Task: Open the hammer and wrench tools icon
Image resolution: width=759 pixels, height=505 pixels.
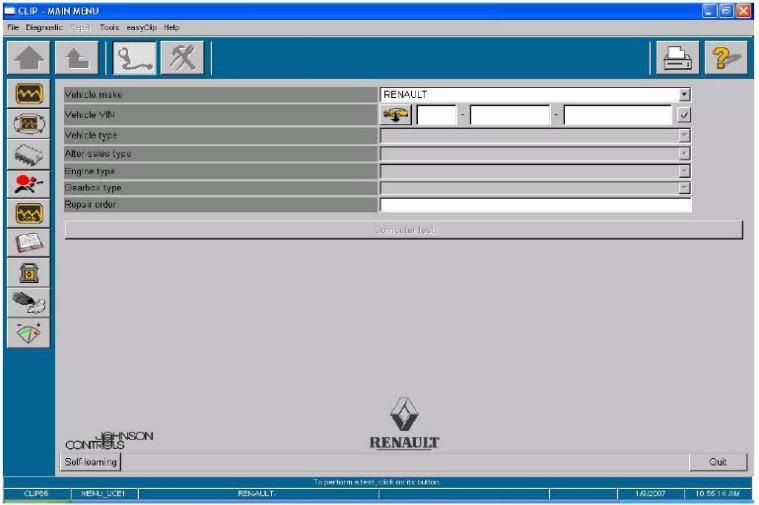Action: pyautogui.click(x=182, y=58)
